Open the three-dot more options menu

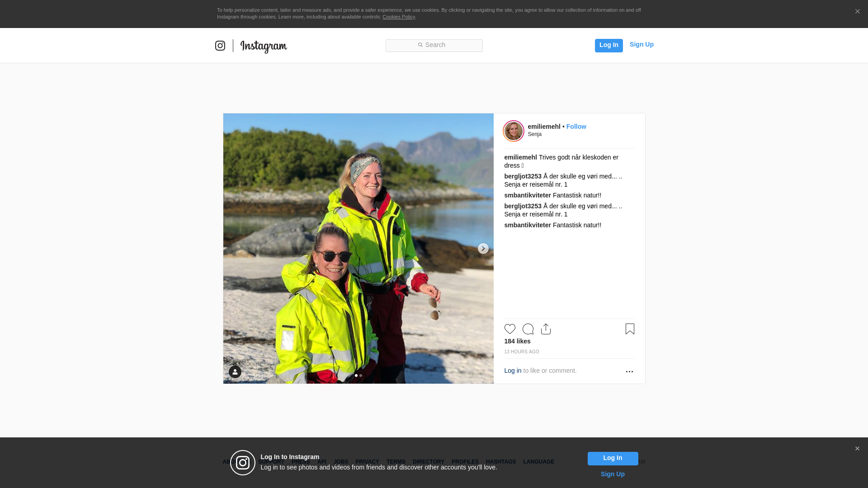point(629,371)
